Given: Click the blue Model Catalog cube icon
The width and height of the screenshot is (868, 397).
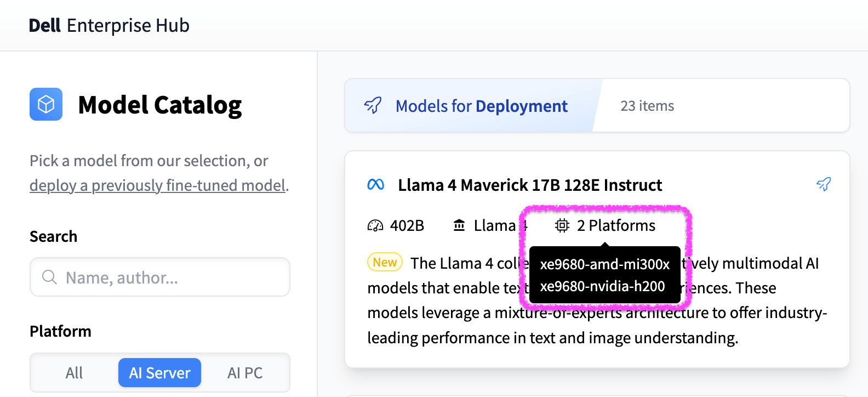Looking at the screenshot, I should [x=46, y=104].
